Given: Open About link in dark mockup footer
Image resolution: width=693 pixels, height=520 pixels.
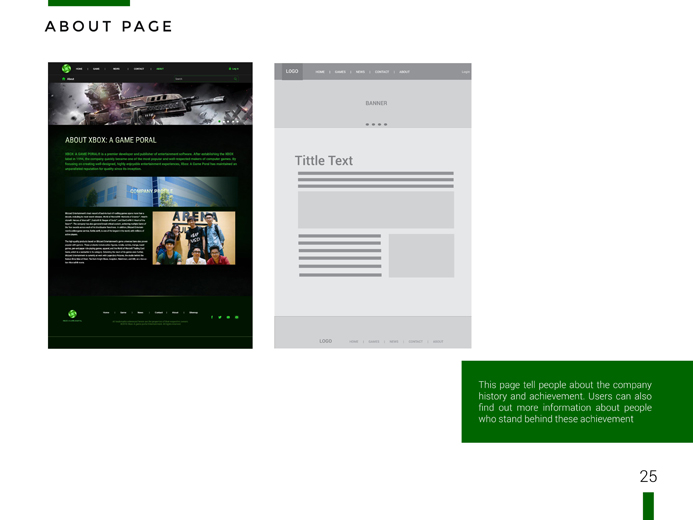Looking at the screenshot, I should pos(175,312).
